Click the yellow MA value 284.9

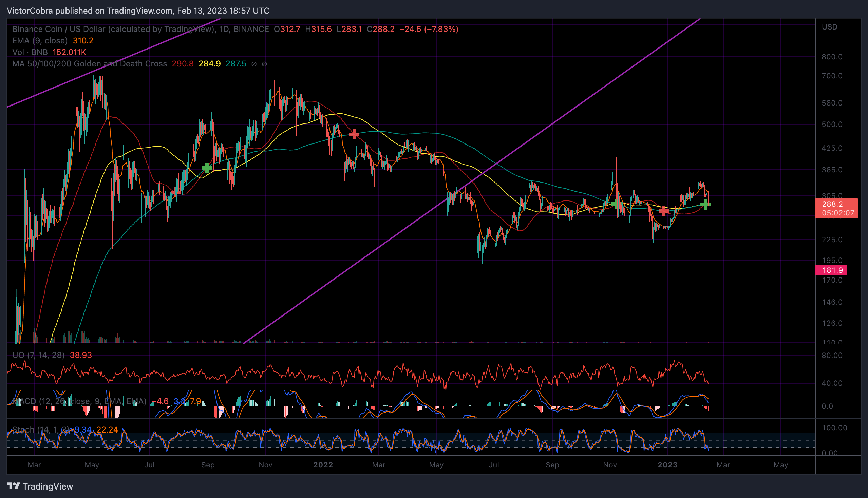click(210, 64)
